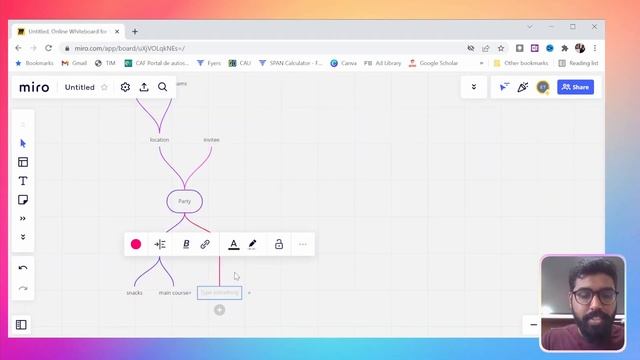The width and height of the screenshot is (640, 360).
Task: Open the highlight color tool
Action: (x=252, y=244)
